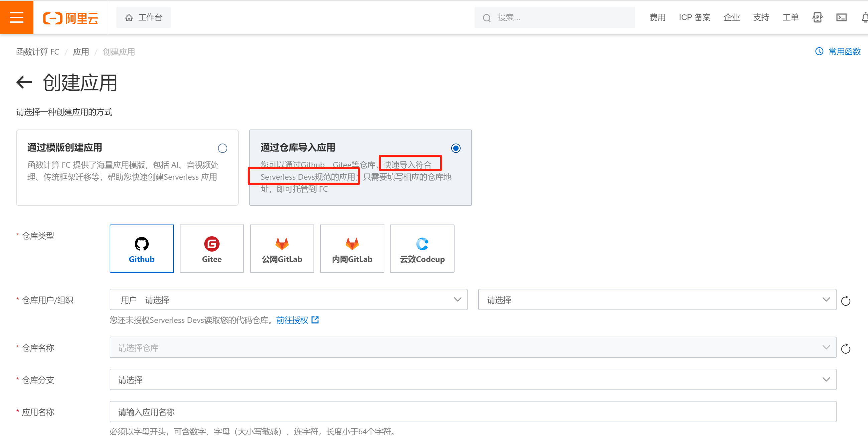Viewport: 868px width, 444px height.
Task: Open the orange hamburger menu
Action: [x=16, y=17]
